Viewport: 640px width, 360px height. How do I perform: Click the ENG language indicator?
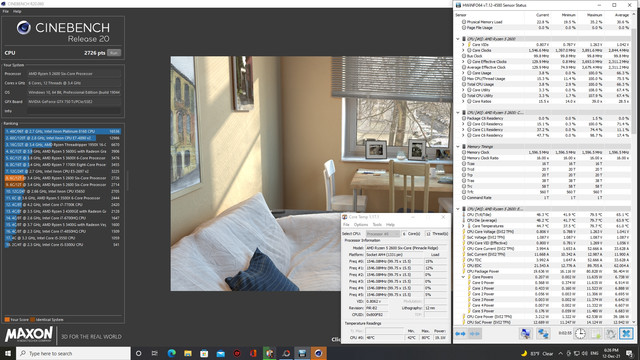click(595, 353)
